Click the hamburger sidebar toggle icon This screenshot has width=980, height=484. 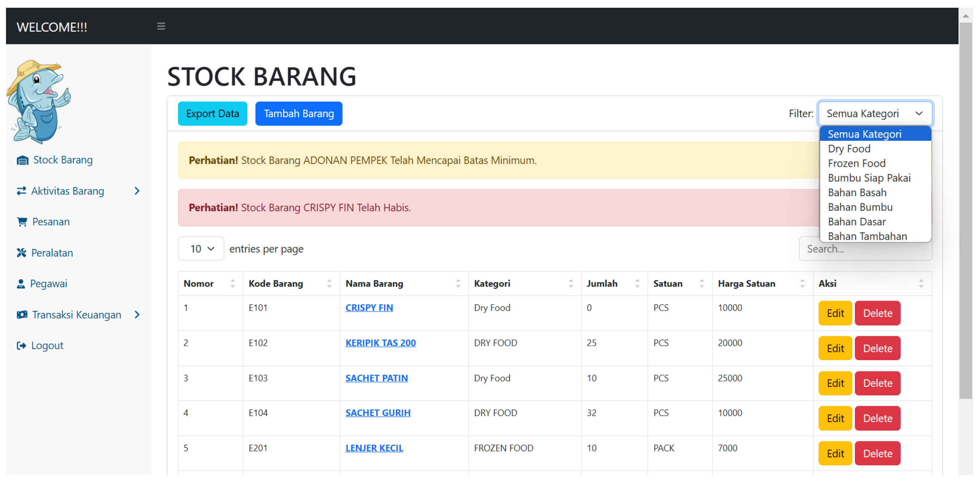coord(161,26)
